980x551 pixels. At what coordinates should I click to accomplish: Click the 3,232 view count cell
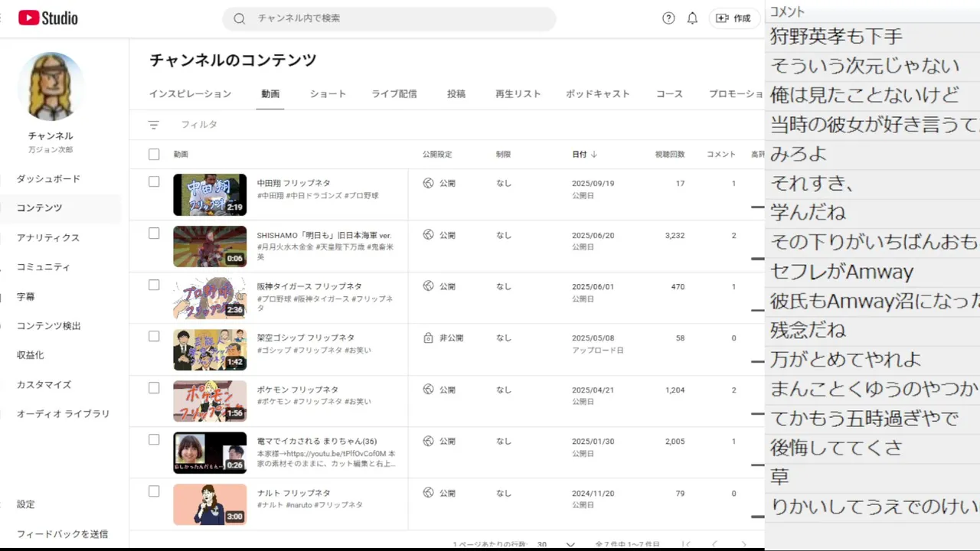675,236
